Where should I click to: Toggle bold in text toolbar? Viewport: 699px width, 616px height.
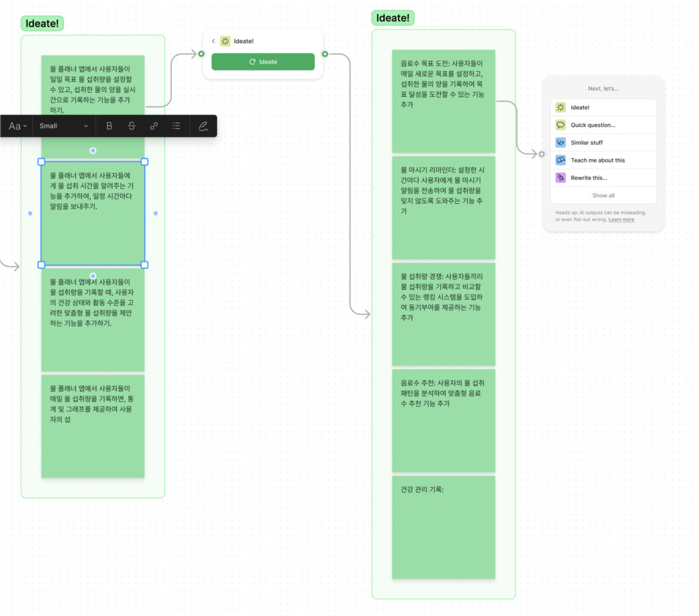109,126
